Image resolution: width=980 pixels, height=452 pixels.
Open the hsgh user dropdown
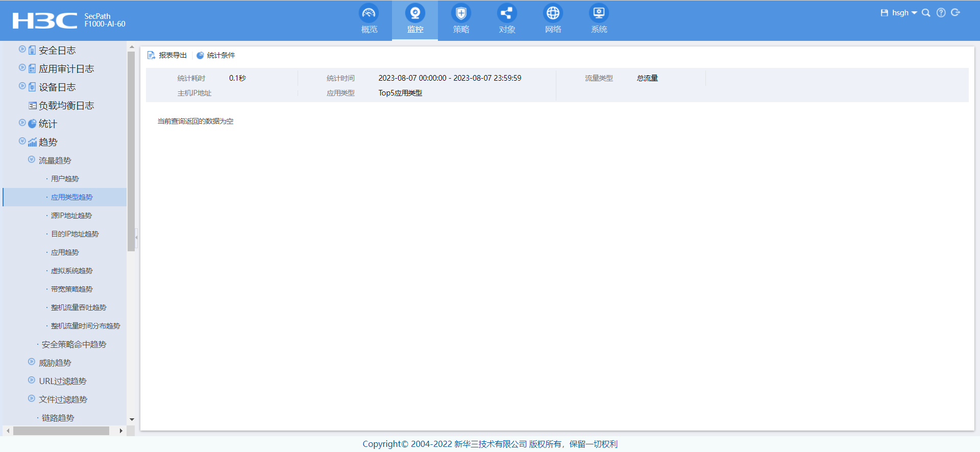[x=904, y=13]
